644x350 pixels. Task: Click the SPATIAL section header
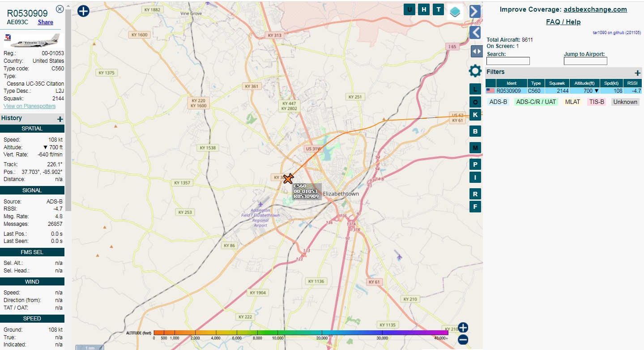coord(32,129)
